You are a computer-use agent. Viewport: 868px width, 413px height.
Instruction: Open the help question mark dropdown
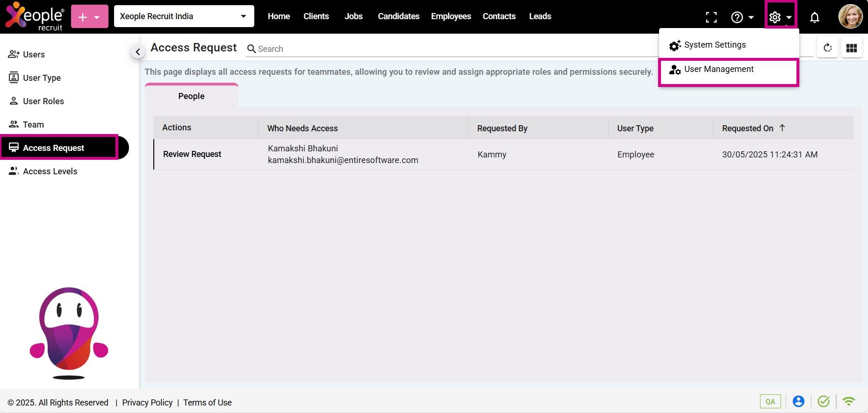tap(742, 17)
